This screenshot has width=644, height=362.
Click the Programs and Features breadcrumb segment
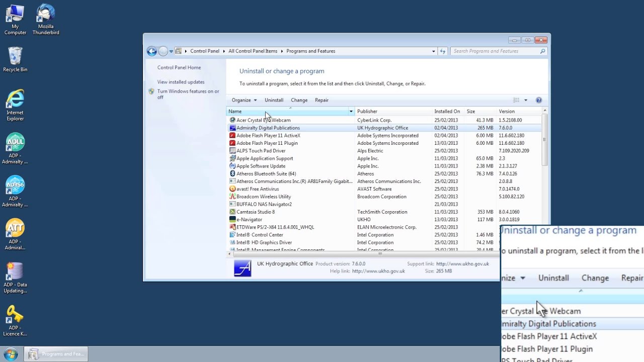(310, 51)
